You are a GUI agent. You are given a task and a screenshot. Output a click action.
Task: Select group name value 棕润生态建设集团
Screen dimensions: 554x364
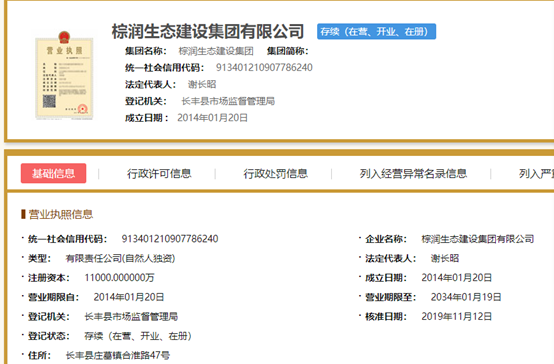[x=216, y=51]
